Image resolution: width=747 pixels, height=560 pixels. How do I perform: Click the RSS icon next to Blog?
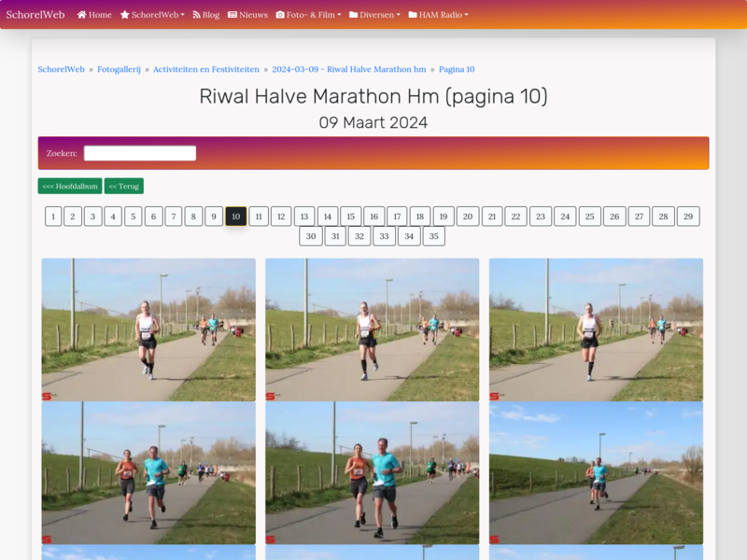click(196, 15)
